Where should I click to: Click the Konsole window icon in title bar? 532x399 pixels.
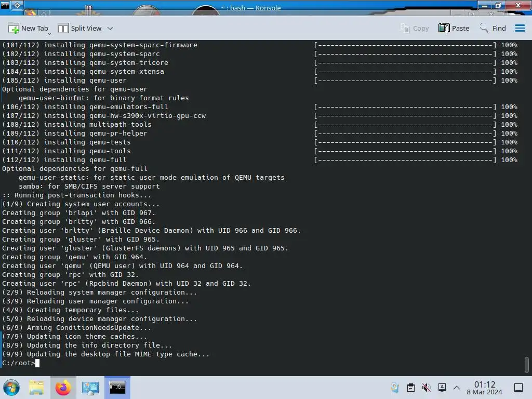tap(5, 5)
